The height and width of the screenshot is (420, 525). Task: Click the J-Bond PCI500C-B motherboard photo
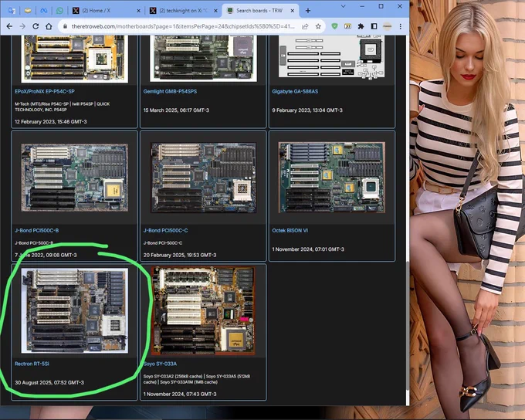point(74,178)
